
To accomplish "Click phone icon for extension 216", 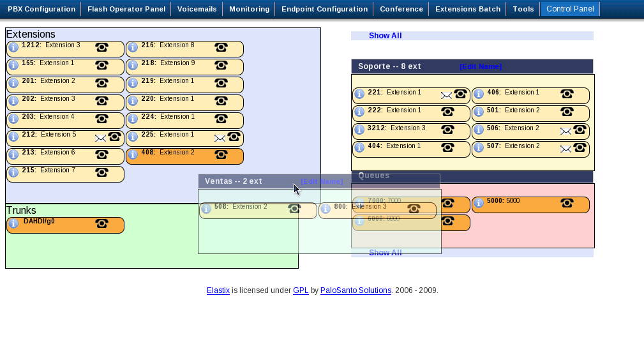I will pyautogui.click(x=221, y=47).
